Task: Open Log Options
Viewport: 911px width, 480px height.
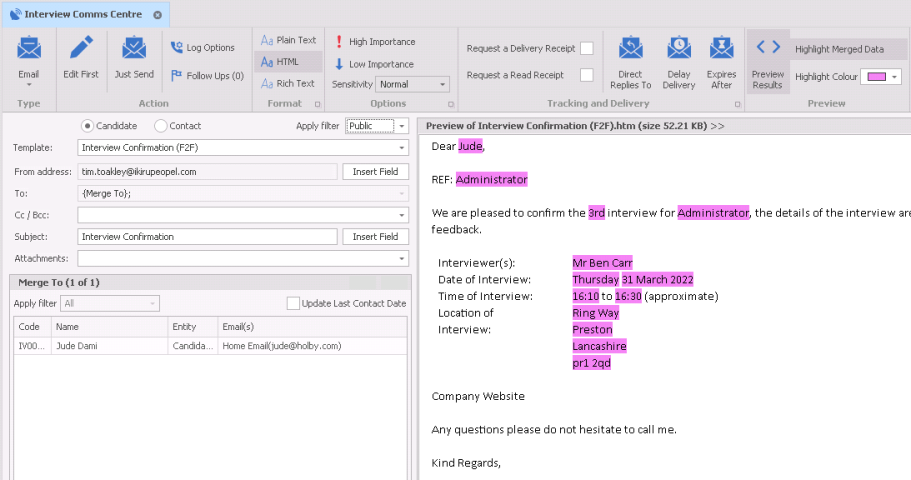Action: [203, 47]
